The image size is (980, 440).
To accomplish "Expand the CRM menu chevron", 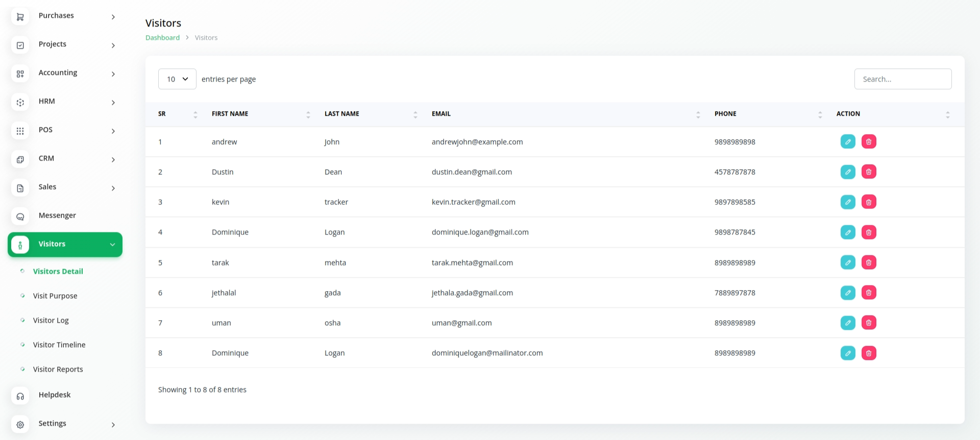I will tap(113, 160).
